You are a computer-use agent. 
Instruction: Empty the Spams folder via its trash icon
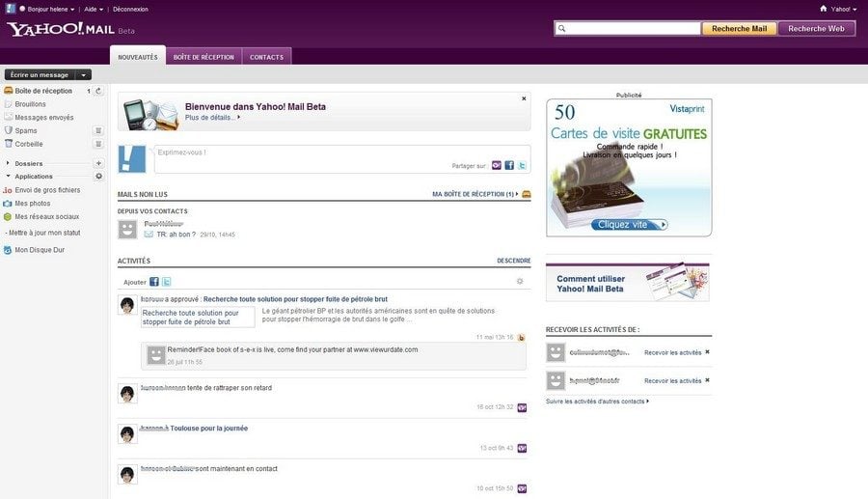tap(97, 130)
